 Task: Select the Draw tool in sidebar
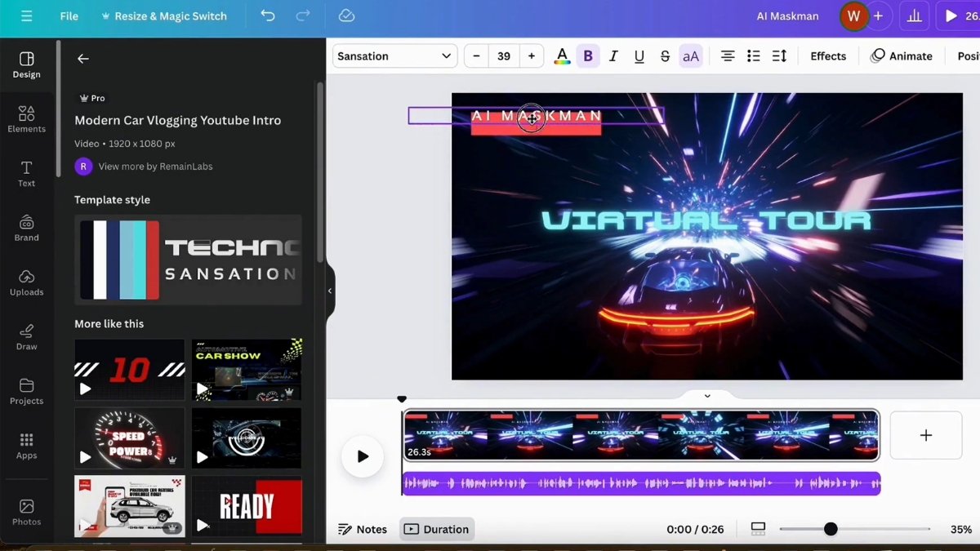pyautogui.click(x=26, y=337)
